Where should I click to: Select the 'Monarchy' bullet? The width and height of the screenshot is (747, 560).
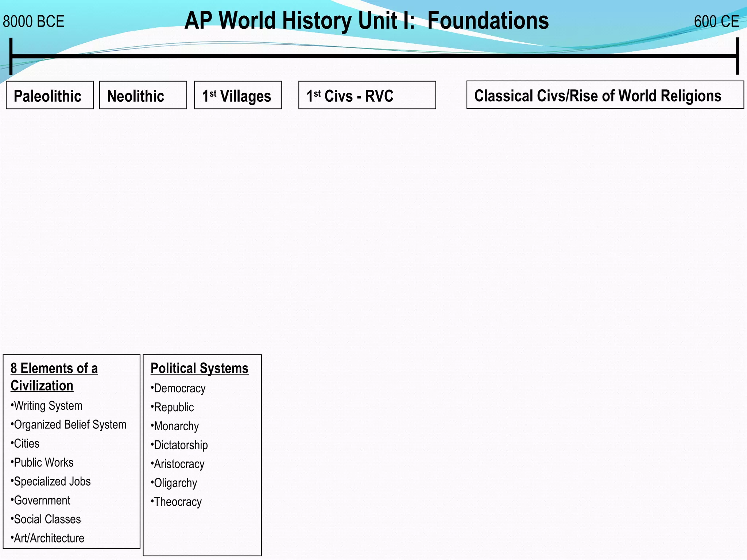[x=175, y=427]
